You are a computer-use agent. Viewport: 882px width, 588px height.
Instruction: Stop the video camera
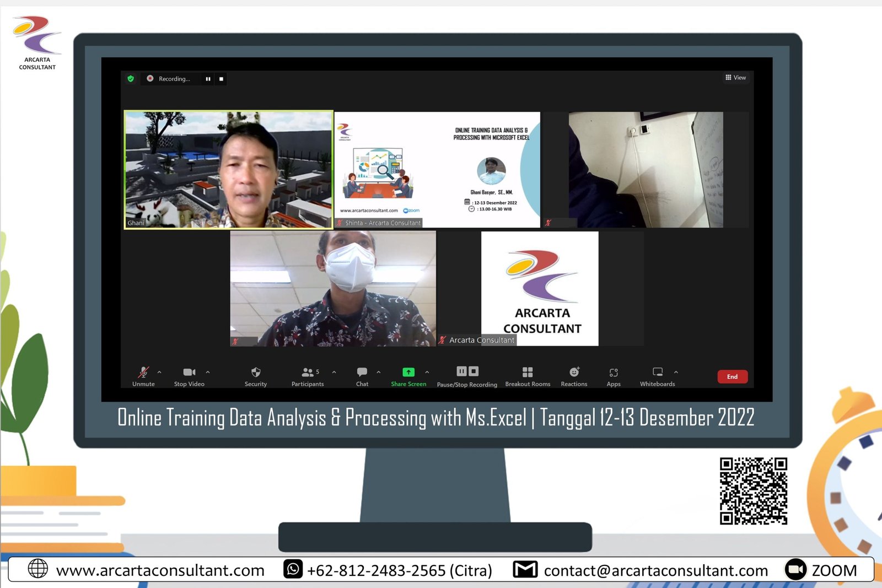pyautogui.click(x=189, y=376)
